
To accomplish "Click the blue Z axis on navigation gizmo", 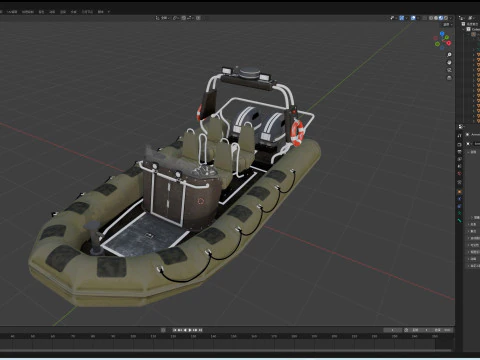I will click(x=442, y=34).
